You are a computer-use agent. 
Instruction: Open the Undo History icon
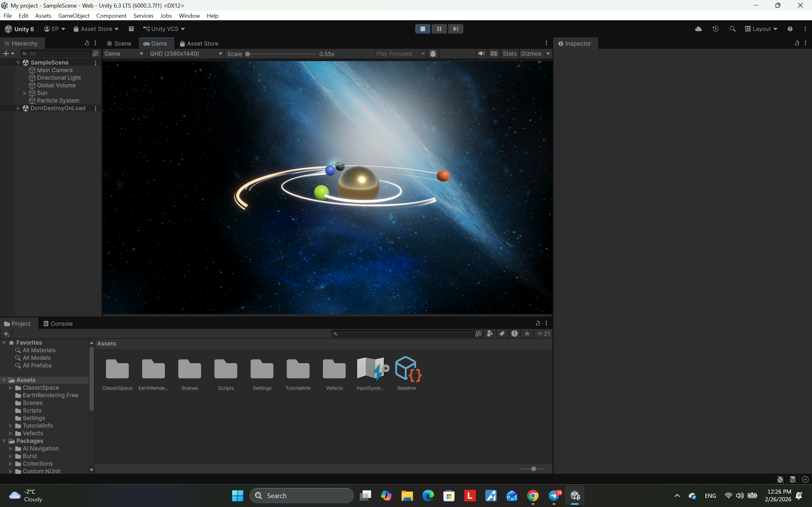[715, 29]
